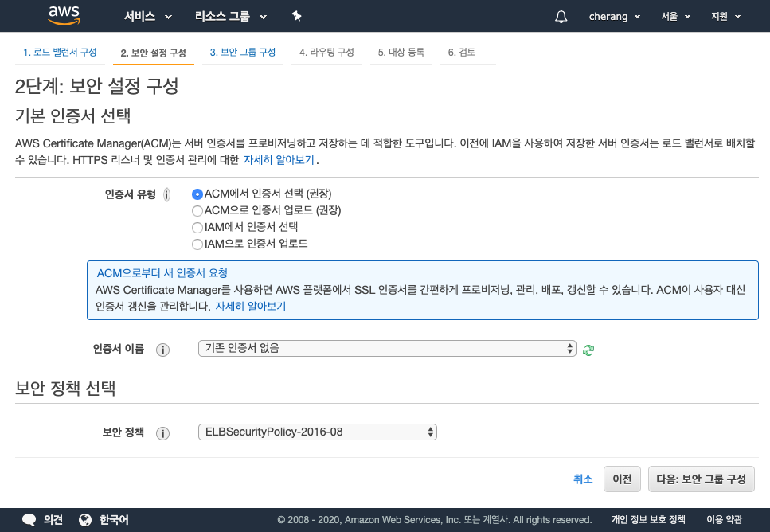
Task: Open '자세히 알아보기' link in ACM info box
Action: (251, 307)
